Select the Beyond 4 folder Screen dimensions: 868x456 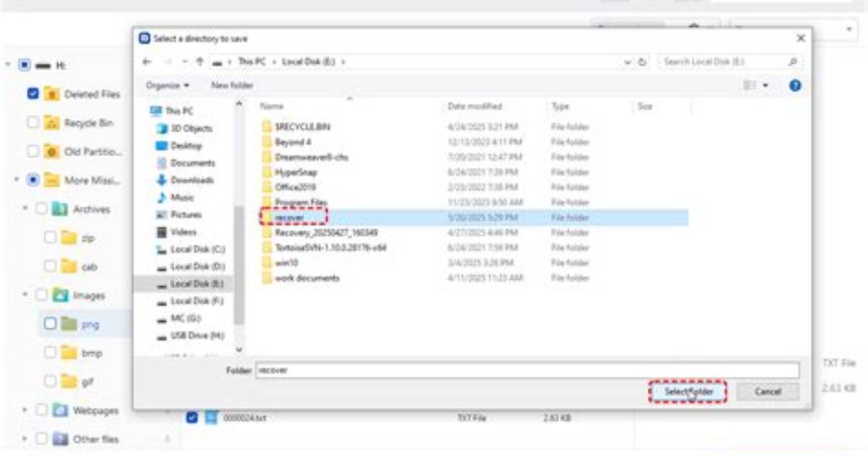(x=287, y=142)
